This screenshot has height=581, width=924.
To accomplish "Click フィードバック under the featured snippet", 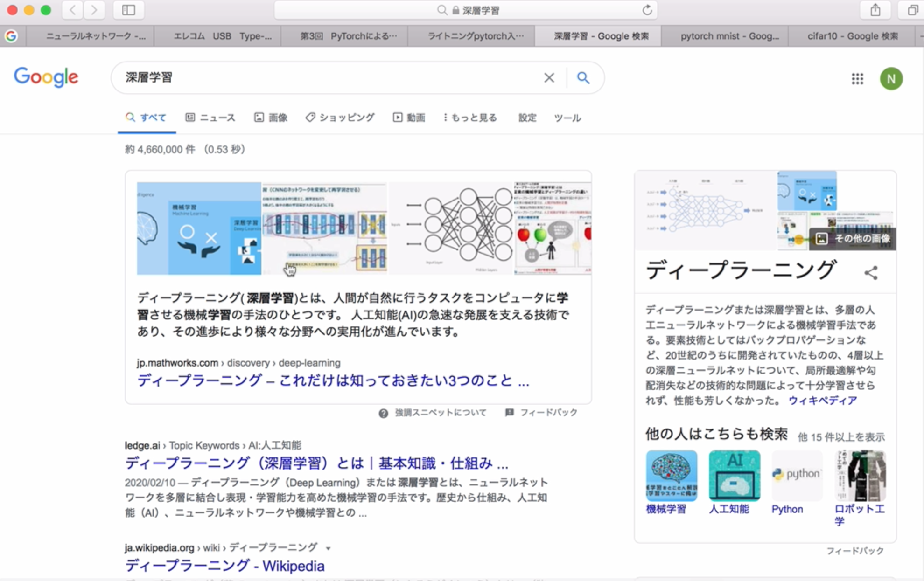I will coord(548,413).
